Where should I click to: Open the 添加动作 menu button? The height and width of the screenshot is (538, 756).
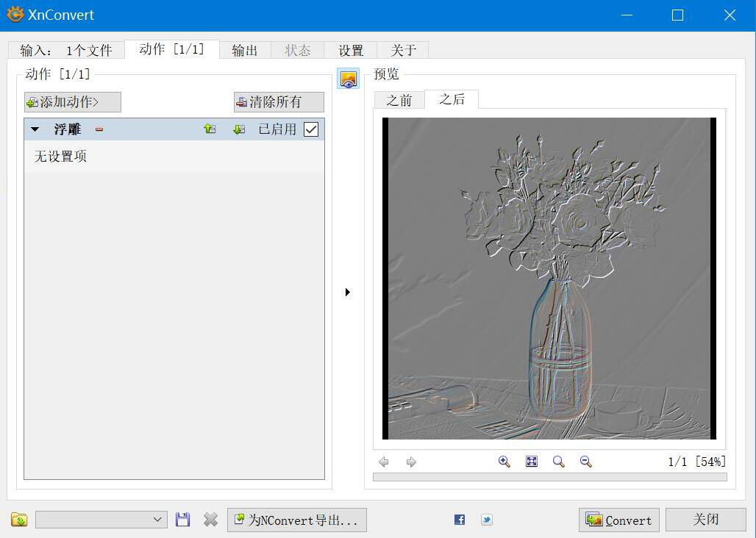(x=73, y=102)
